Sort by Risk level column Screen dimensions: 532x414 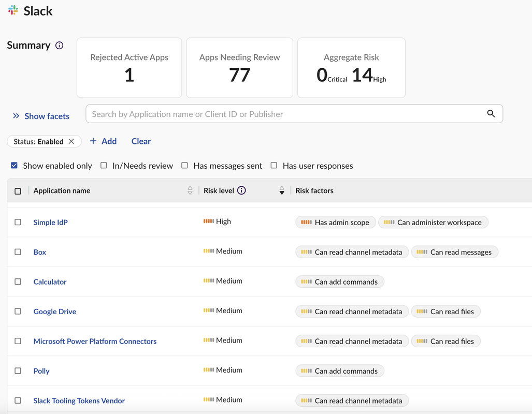pos(282,190)
